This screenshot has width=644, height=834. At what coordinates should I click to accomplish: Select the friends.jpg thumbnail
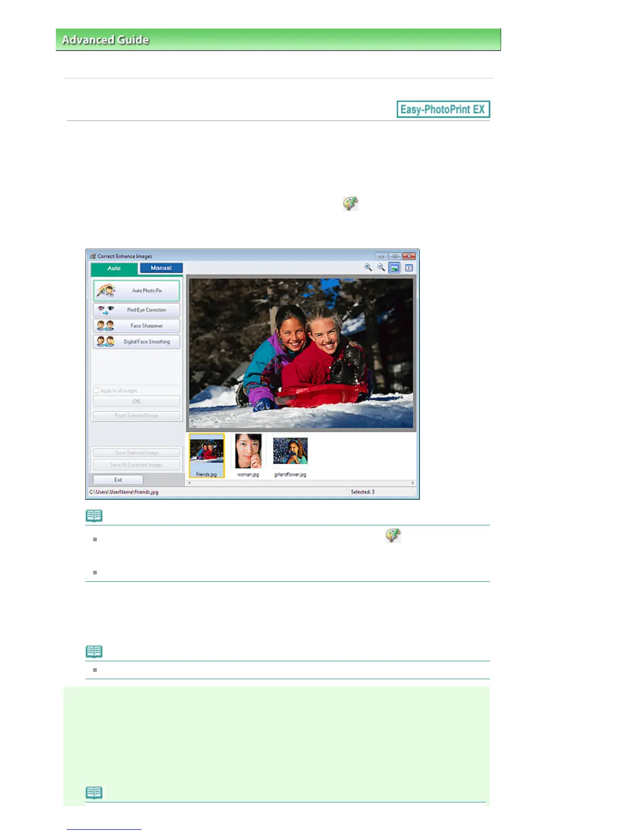point(207,456)
